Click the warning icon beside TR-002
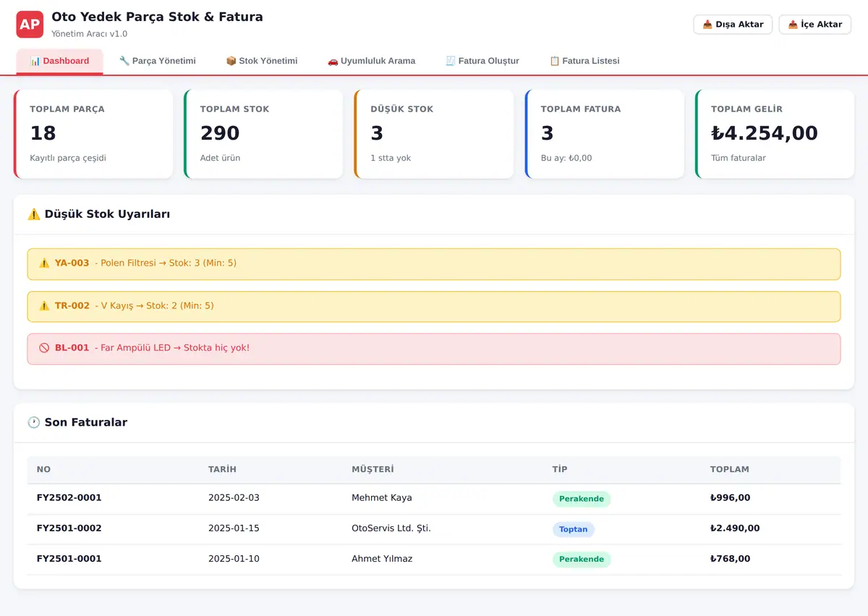The width and height of the screenshot is (868, 616). (x=44, y=306)
